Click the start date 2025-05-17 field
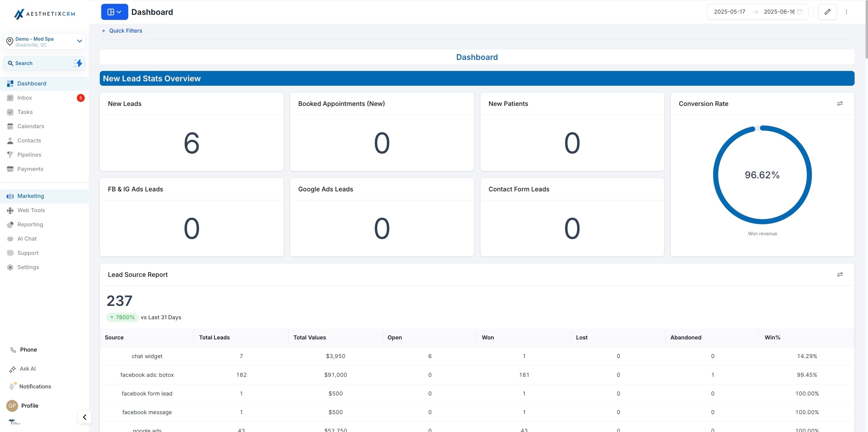 tap(729, 12)
